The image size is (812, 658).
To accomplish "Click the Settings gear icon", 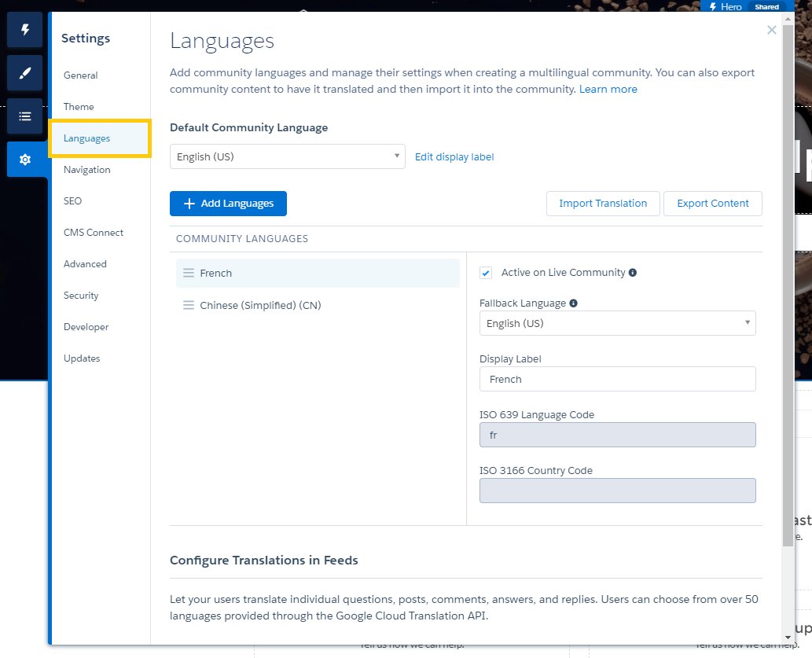I will (x=24, y=160).
